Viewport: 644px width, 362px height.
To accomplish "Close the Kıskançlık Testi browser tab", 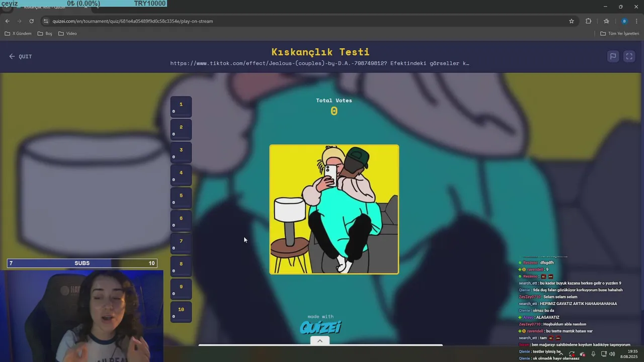I will (86, 7).
